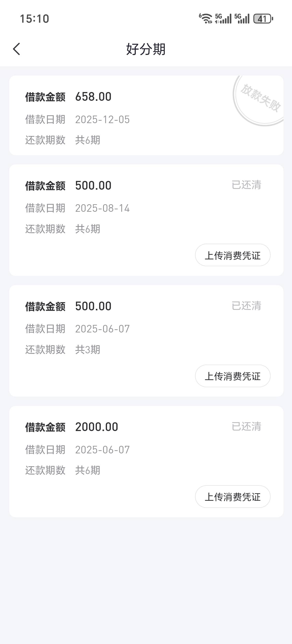The width and height of the screenshot is (292, 644).
Task: Upload consumption proof for 2000.00 loan
Action: coord(233,497)
